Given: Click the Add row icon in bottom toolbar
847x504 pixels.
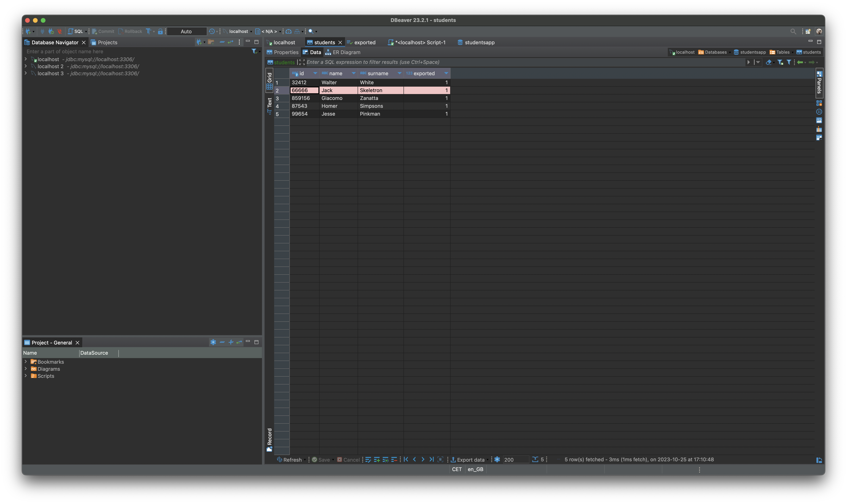Looking at the screenshot, I should click(377, 460).
